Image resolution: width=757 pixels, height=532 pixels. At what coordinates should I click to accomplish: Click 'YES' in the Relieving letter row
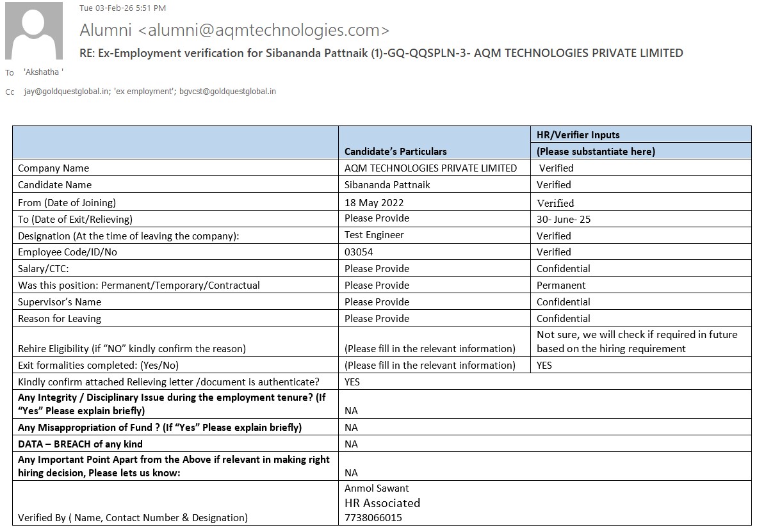pyautogui.click(x=352, y=382)
